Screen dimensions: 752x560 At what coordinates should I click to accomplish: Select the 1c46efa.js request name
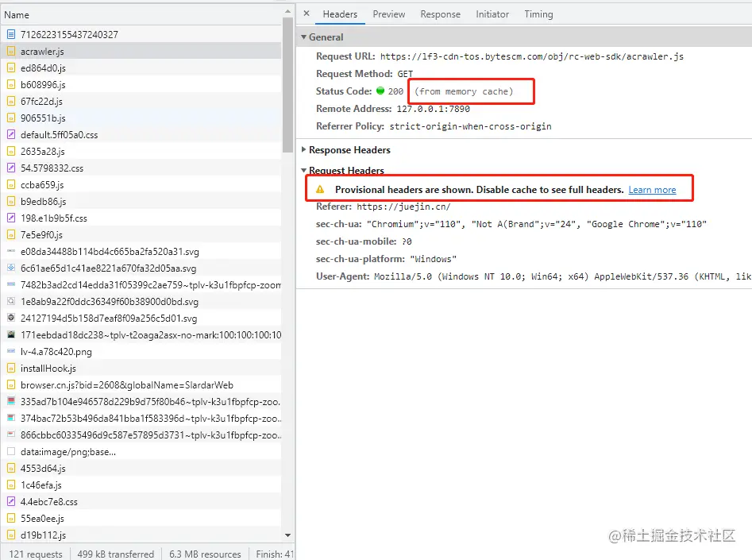point(41,485)
